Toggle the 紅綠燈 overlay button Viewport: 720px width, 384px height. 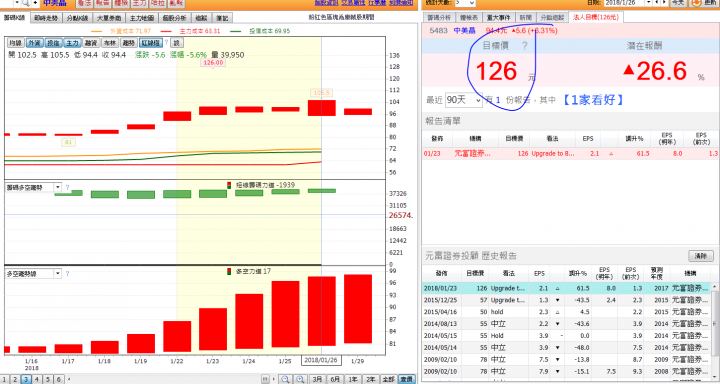click(151, 43)
